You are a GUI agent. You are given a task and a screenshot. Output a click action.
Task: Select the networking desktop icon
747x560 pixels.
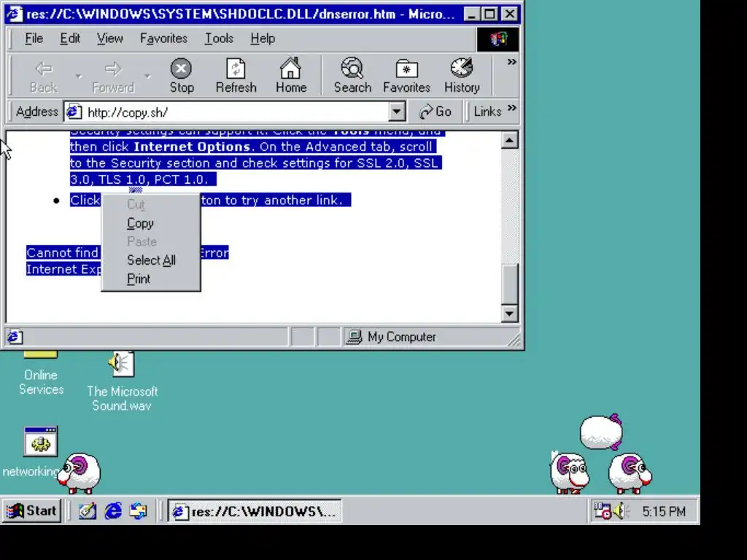point(41,441)
